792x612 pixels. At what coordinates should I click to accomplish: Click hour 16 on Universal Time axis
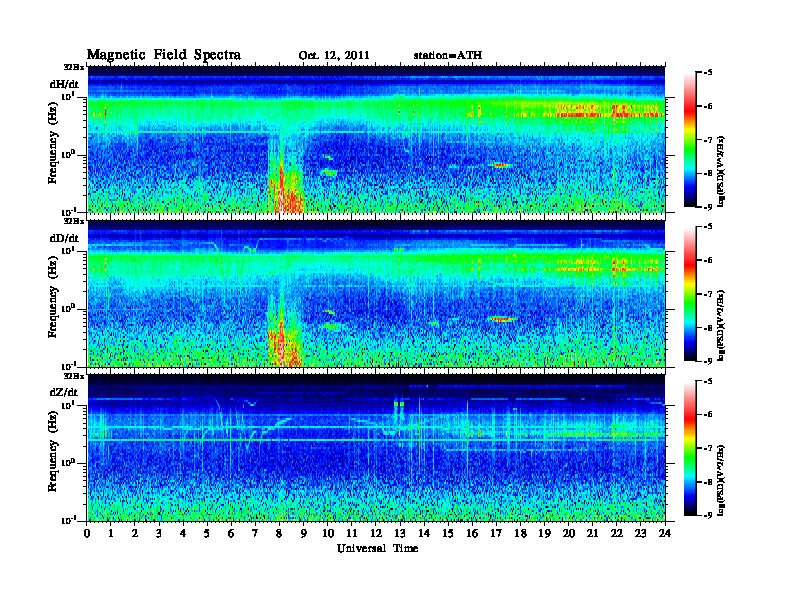[x=472, y=534]
